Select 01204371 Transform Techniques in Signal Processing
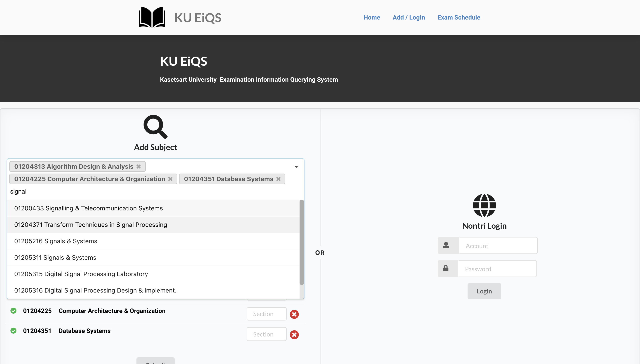The width and height of the screenshot is (640, 364). click(x=153, y=225)
